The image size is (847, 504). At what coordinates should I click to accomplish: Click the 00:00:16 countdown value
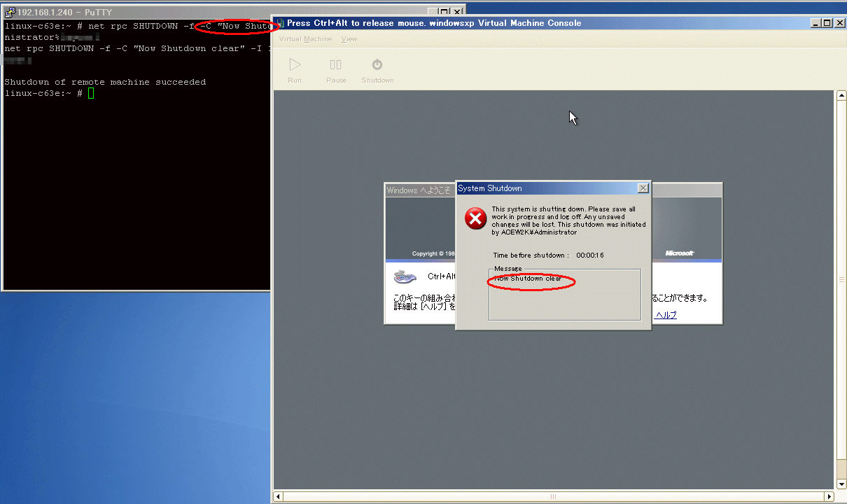[x=590, y=255]
